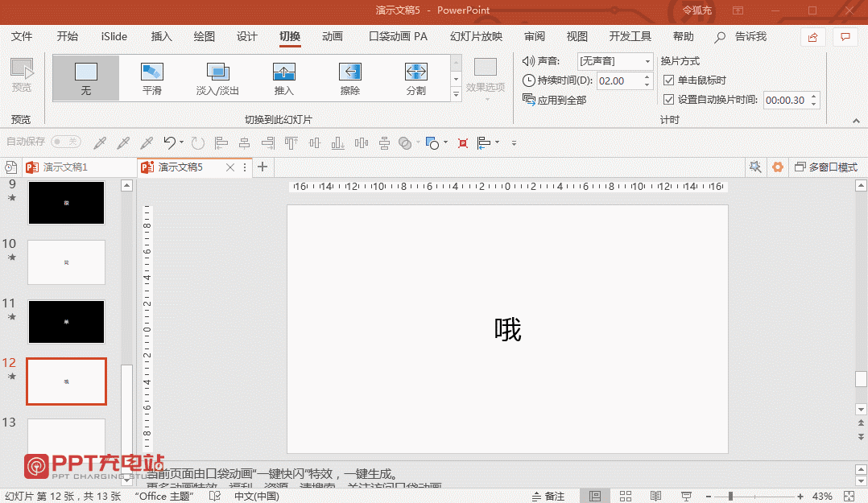Image resolution: width=868 pixels, height=503 pixels.
Task: Collapse the ribbon with the chevron
Action: point(857,121)
